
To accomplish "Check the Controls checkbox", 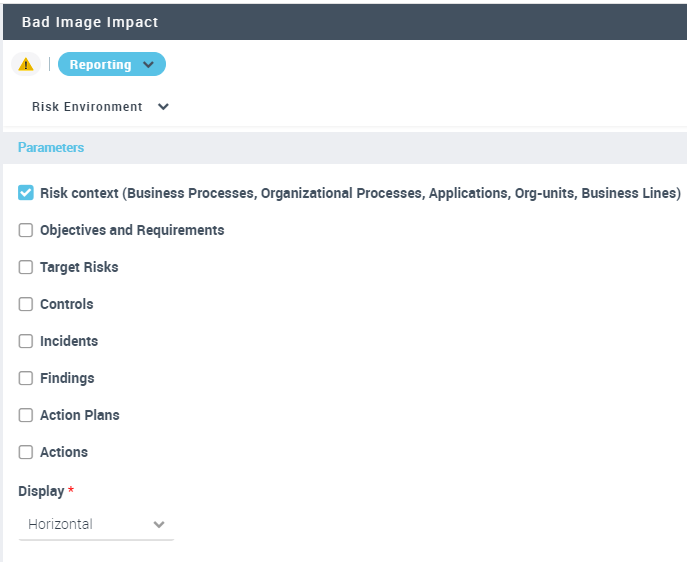I will [26, 304].
